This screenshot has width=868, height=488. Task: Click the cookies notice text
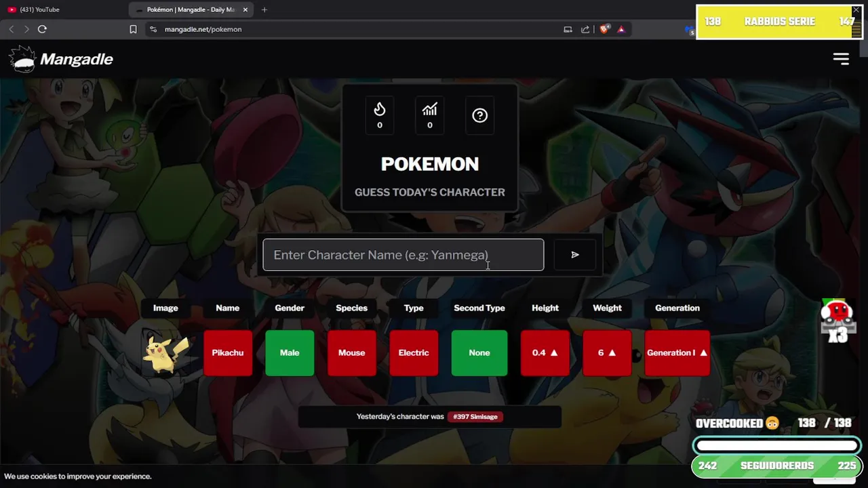(78, 476)
